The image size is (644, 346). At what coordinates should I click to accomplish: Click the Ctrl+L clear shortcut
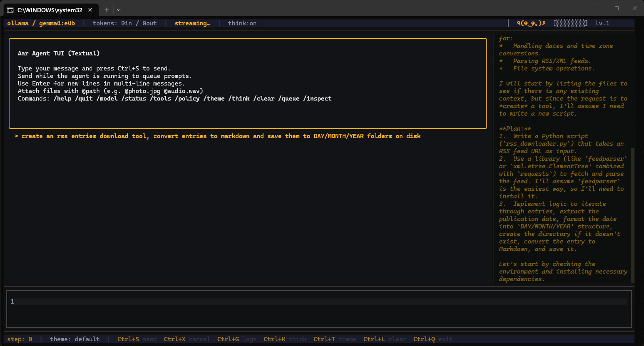[385, 339]
